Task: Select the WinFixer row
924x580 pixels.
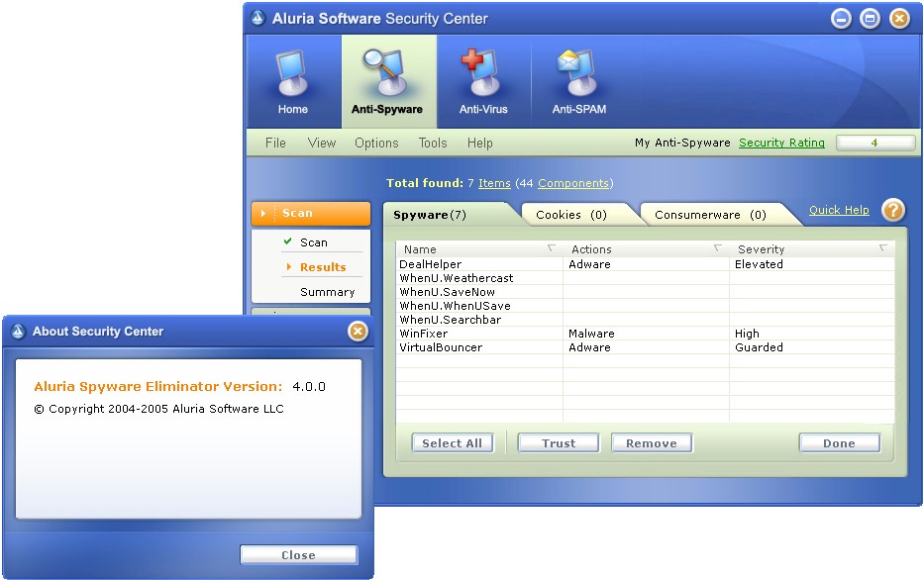Action: 646,334
